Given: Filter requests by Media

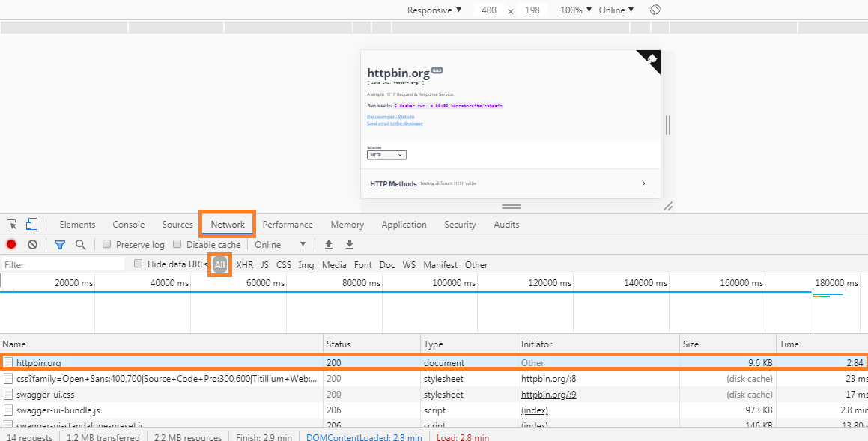Looking at the screenshot, I should coord(334,264).
